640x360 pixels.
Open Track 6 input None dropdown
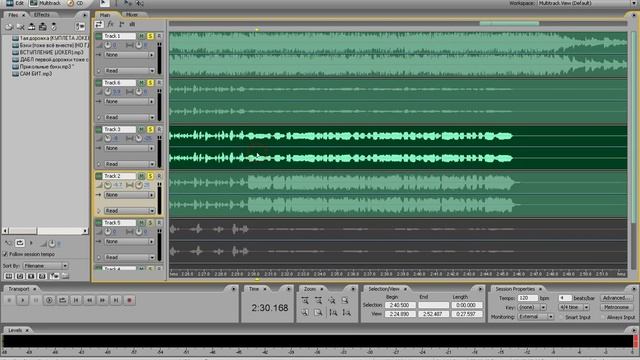(129, 101)
